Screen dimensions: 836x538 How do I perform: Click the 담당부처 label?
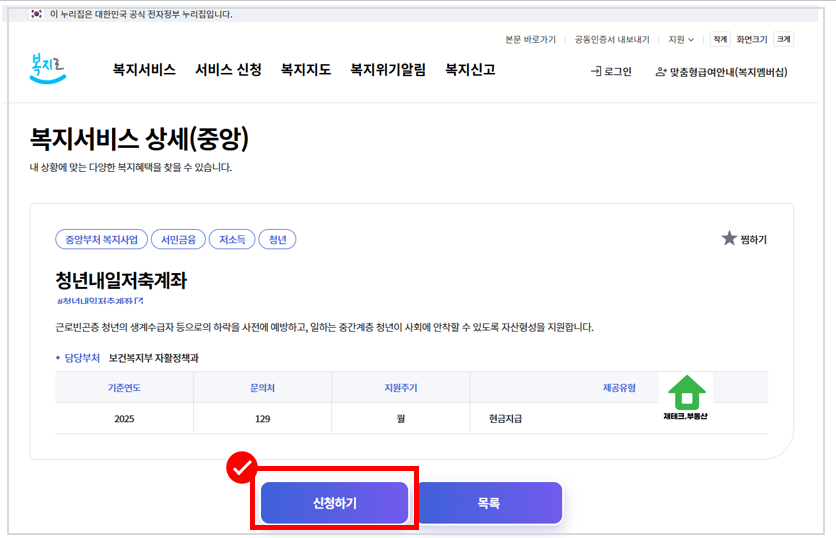tap(82, 358)
